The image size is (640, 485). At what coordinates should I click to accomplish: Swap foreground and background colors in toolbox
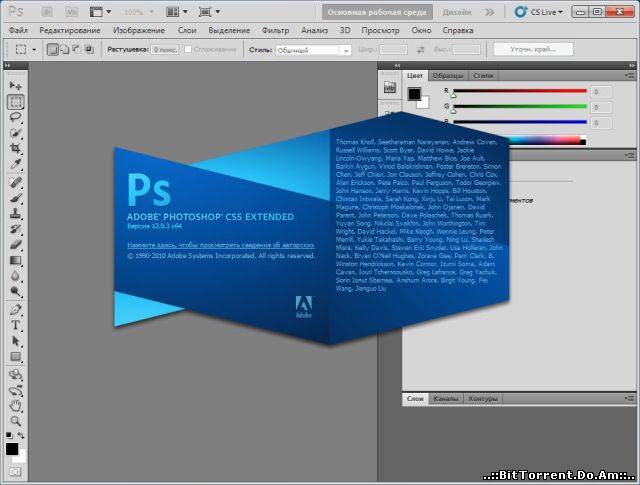tap(21, 436)
